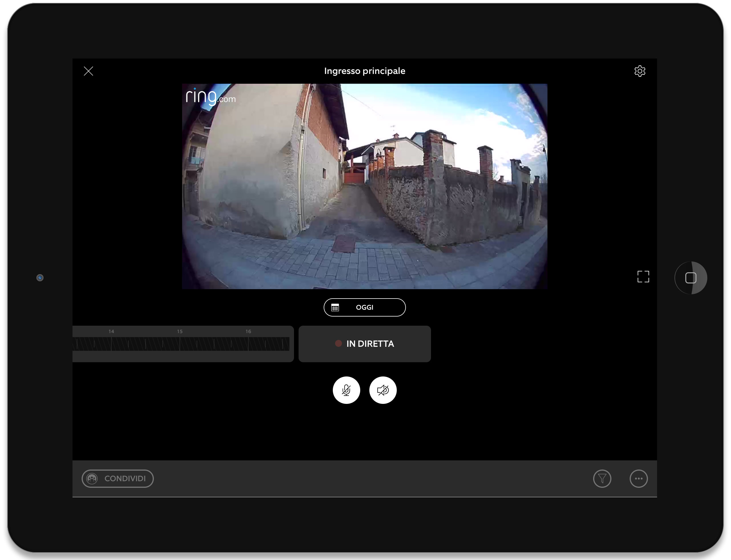
Task: Jump to hour 16 on the timeline
Action: 248,331
